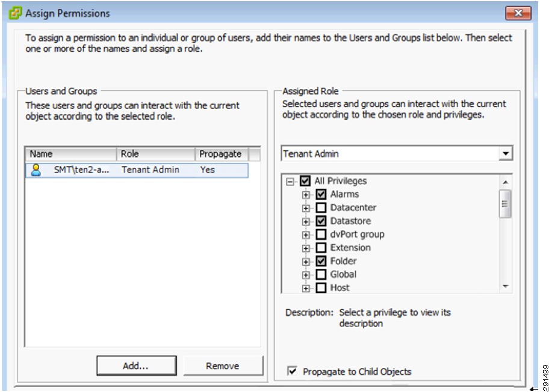This screenshot has width=549, height=392.
Task: Click the Remove button
Action: click(x=223, y=366)
